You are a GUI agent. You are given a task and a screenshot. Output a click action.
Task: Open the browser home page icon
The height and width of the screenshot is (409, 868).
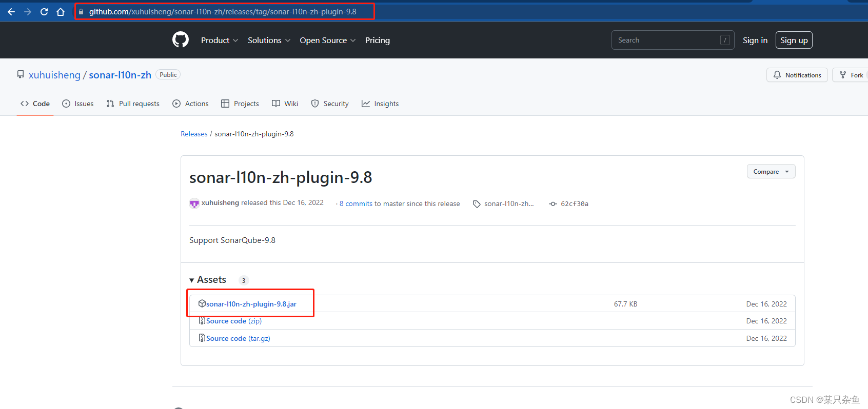[x=61, y=12]
